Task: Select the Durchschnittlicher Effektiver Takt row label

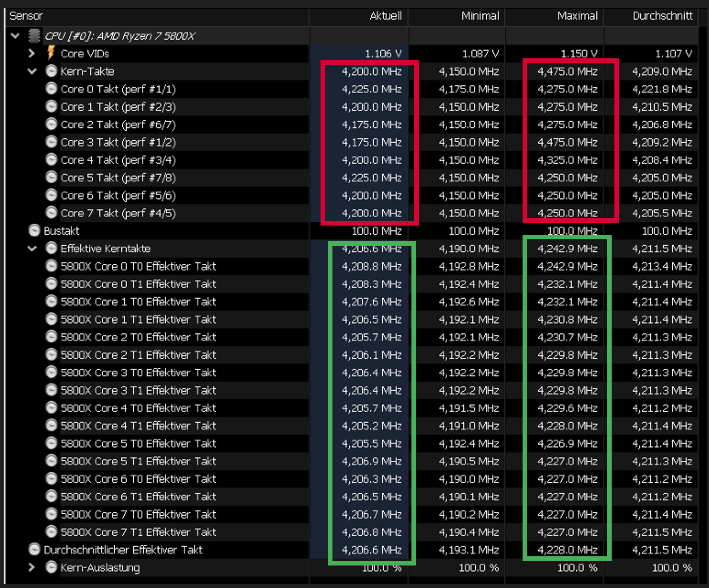Action: coord(123,550)
